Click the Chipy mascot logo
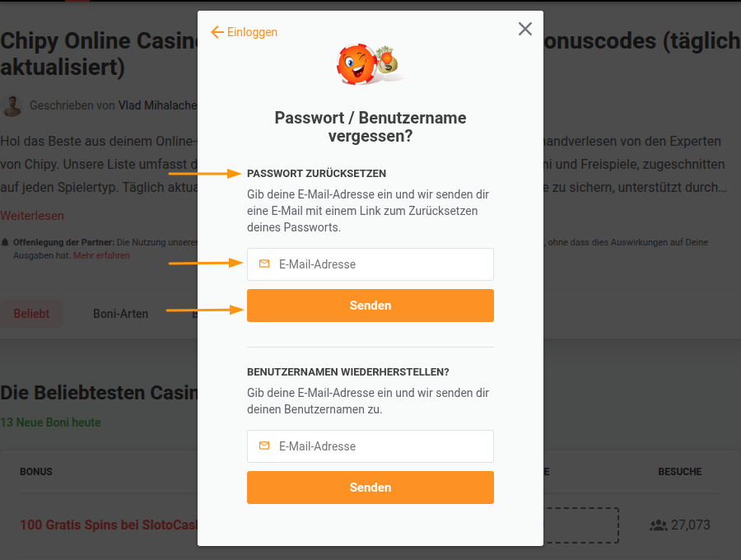Screen dimensions: 741x560 click(x=370, y=63)
